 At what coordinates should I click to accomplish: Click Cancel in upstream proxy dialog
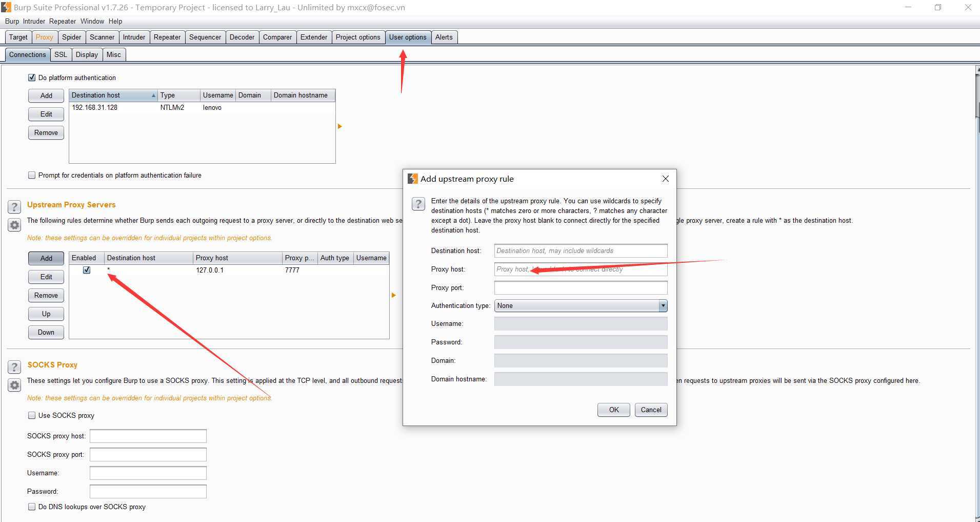651,410
